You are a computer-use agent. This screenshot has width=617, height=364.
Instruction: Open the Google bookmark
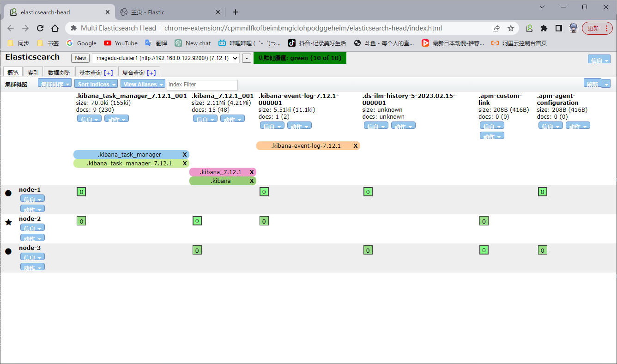click(x=81, y=43)
